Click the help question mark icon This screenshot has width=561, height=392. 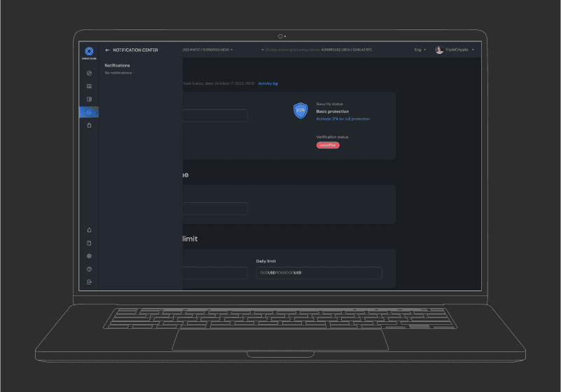pyautogui.click(x=89, y=269)
